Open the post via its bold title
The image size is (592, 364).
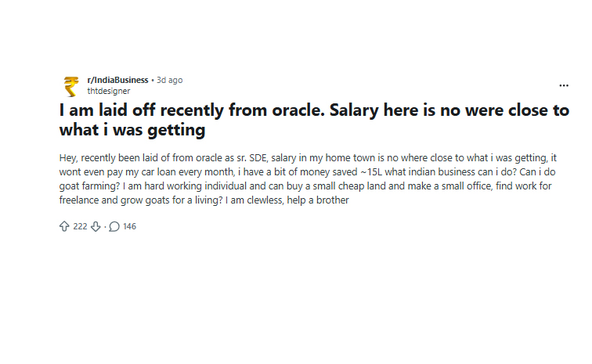click(313, 110)
